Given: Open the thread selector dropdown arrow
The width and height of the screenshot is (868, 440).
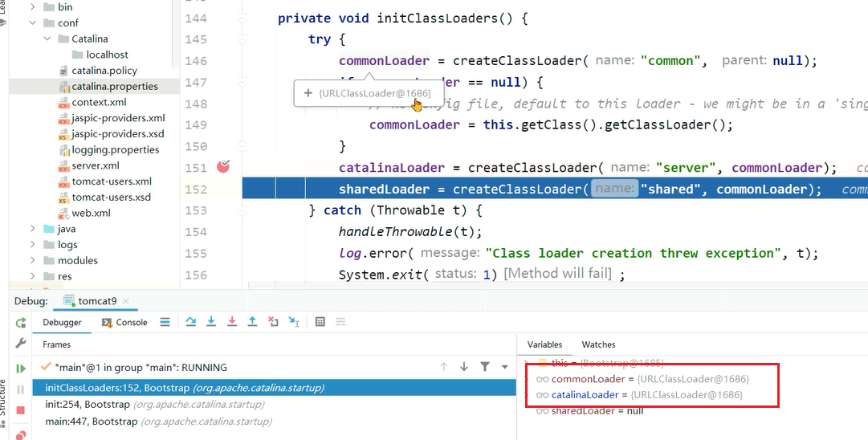Looking at the screenshot, I should click(505, 367).
